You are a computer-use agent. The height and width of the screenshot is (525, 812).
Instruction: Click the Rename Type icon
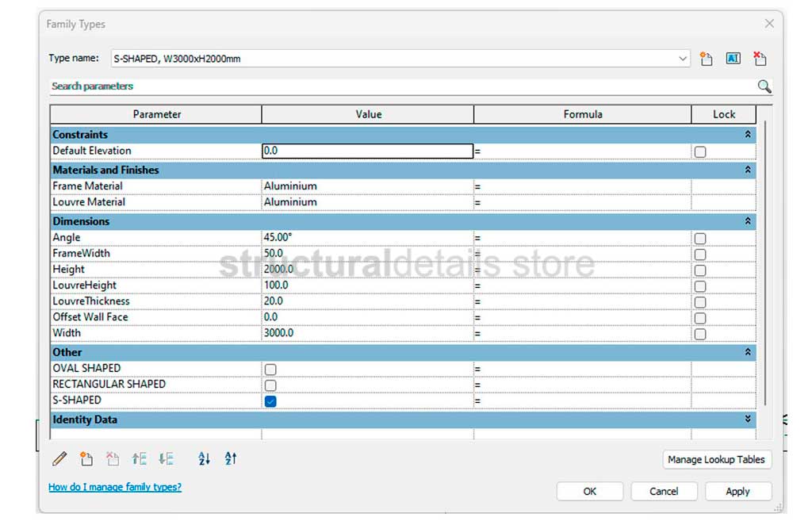(733, 59)
